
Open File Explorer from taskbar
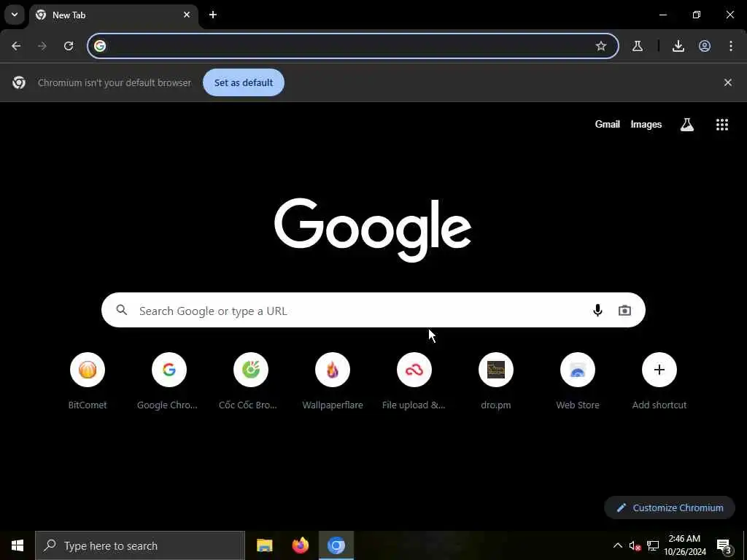click(264, 545)
